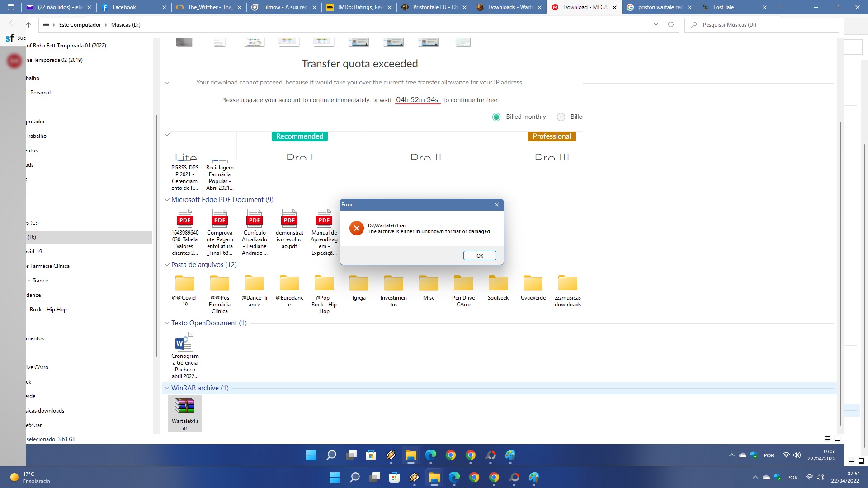
Task: Click OK in the Error dialog
Action: [x=480, y=256]
